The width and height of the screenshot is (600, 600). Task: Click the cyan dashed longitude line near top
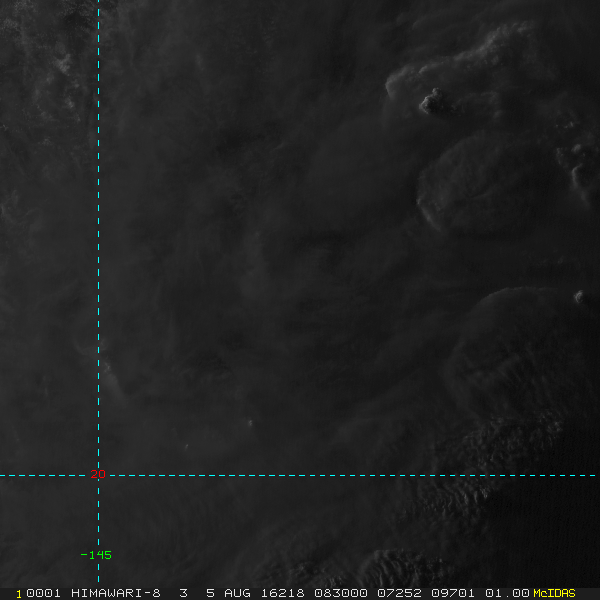click(98, 40)
